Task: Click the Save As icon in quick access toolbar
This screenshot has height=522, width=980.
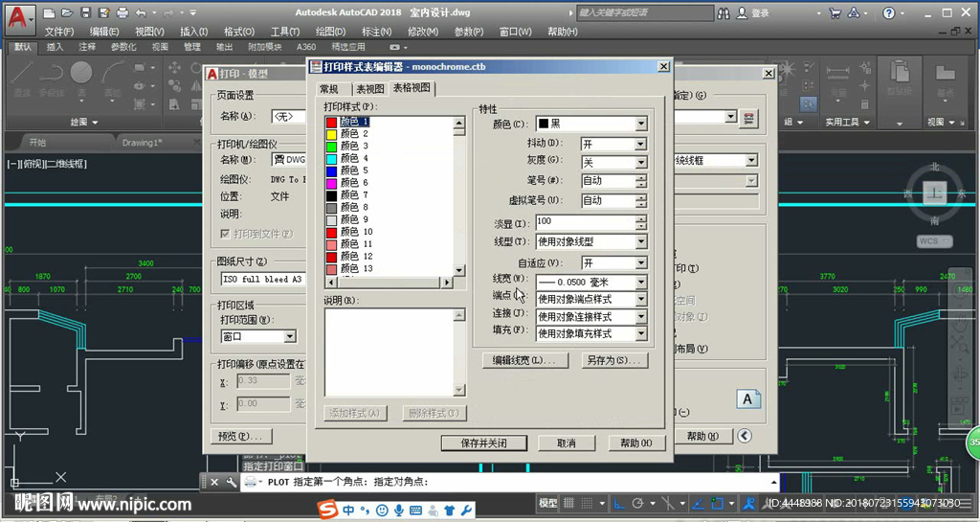Action: [103, 12]
